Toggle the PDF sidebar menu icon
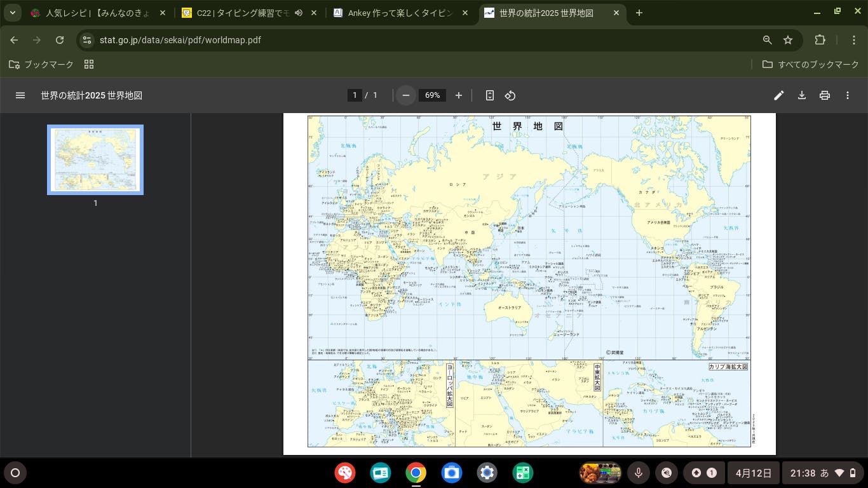 pos(20,95)
